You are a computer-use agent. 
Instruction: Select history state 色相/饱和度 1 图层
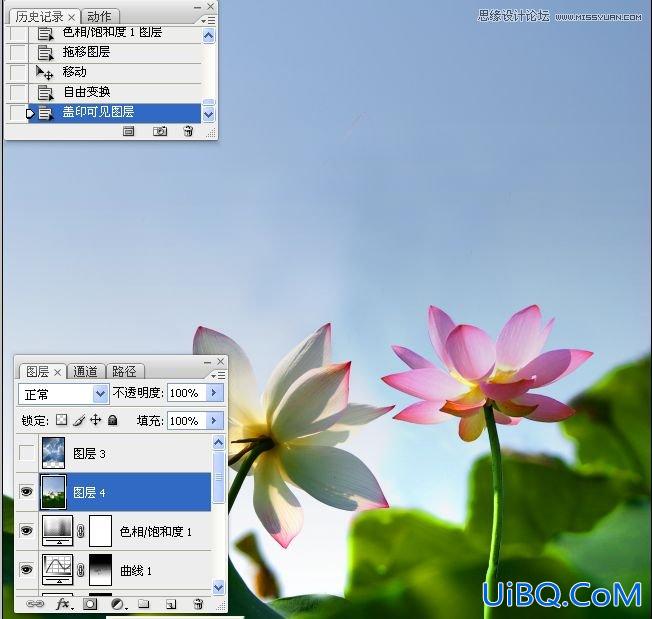[115, 34]
